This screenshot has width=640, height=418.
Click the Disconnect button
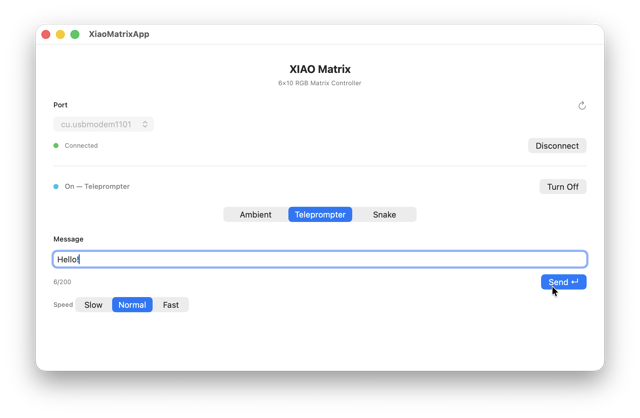click(557, 146)
